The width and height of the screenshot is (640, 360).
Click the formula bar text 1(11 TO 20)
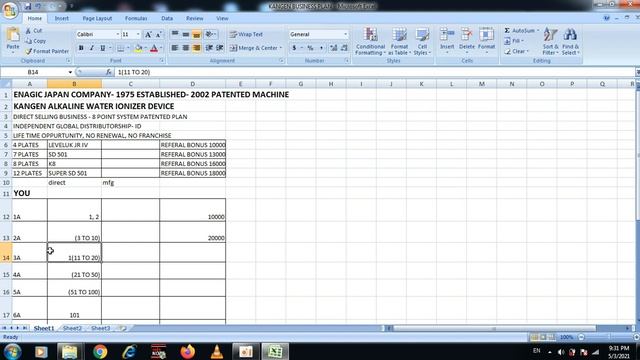[134, 72]
